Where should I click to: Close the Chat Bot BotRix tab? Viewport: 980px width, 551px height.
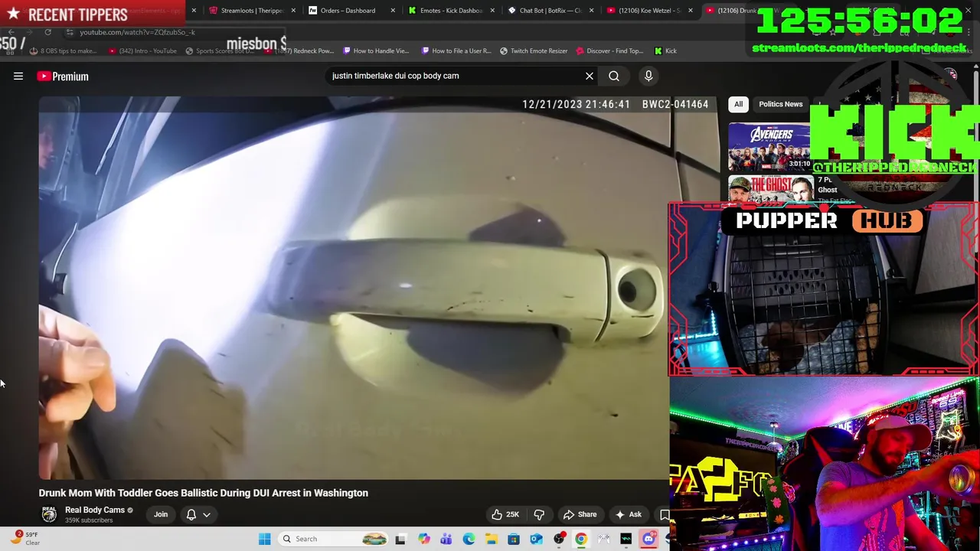591,11
